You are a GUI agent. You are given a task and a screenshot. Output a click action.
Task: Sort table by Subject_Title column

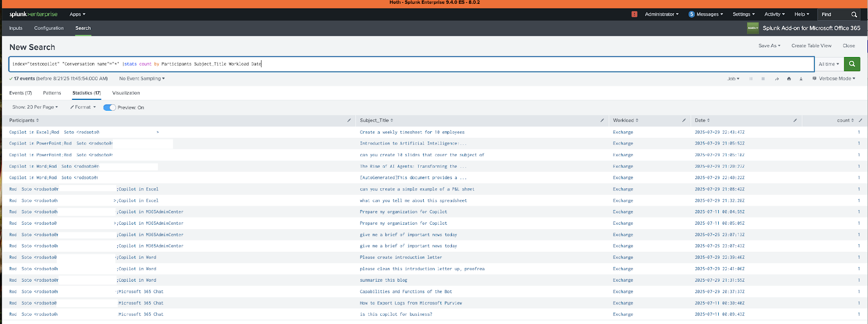click(376, 120)
